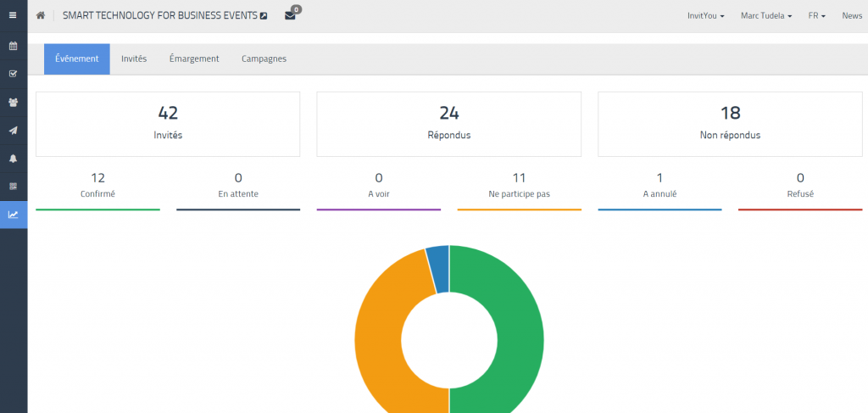This screenshot has height=413, width=868.
Task: Open the QR code sidebar icon
Action: 14,187
